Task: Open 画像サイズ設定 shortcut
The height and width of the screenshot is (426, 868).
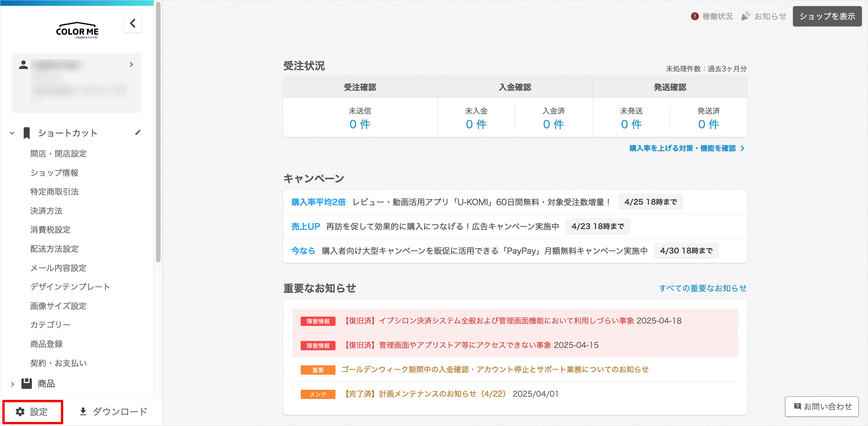Action: pos(58,306)
